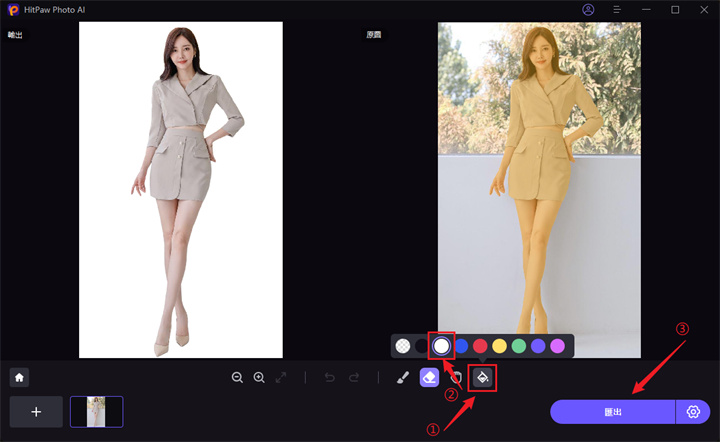This screenshot has width=720, height=442.
Task: Click the fit-to-screen expand icon
Action: (281, 378)
